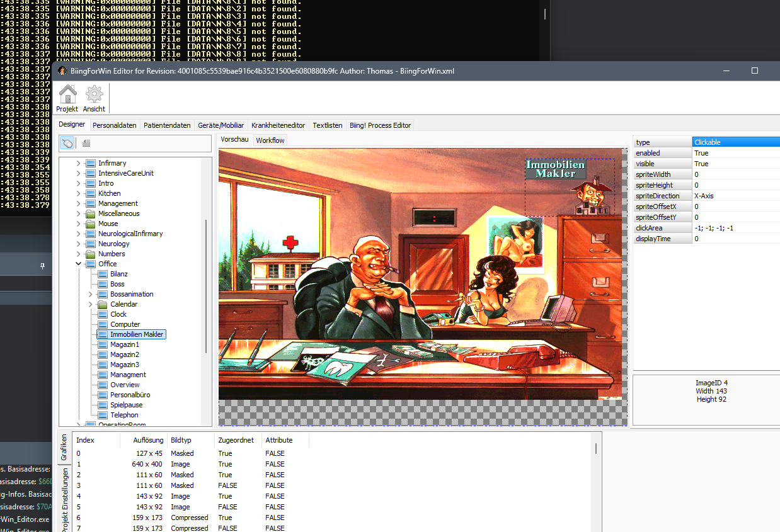
Task: Click the Auflösung column header
Action: point(148,440)
